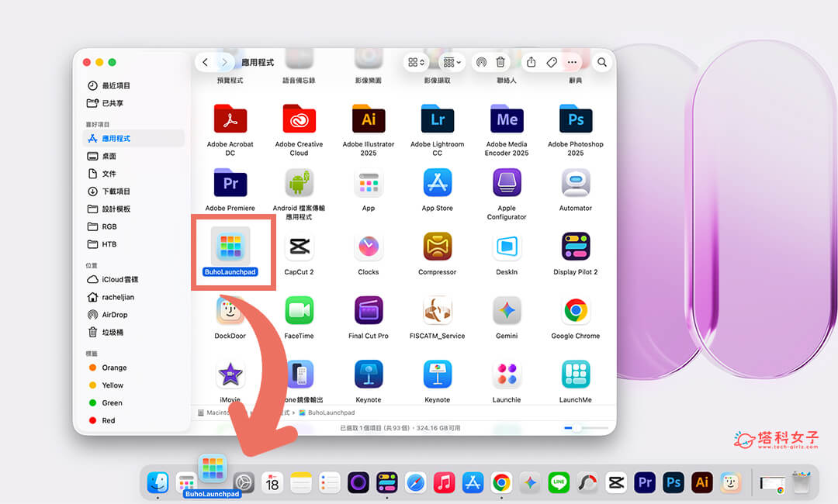Select 應用程式 in sidebar
Screen dimensions: 838x504
tap(133, 138)
